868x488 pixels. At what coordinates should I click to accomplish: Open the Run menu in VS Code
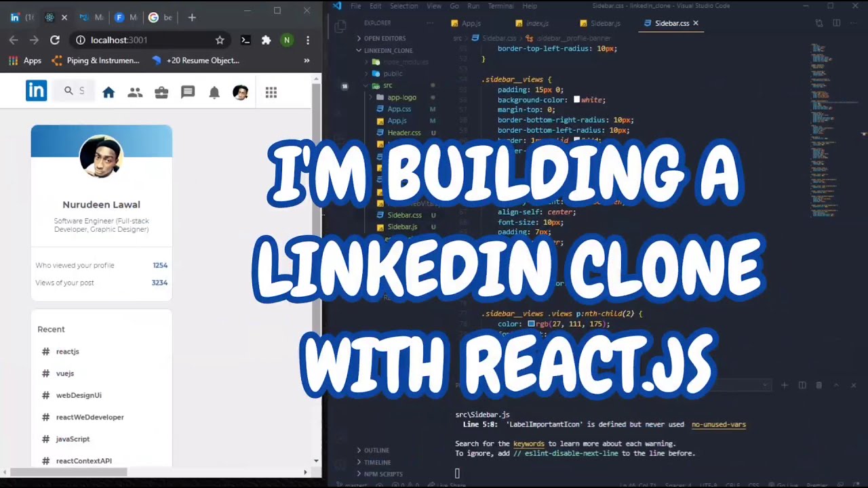click(473, 6)
